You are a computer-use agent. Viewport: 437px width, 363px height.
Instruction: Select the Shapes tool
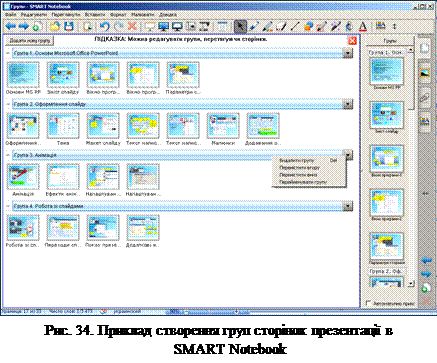click(308, 26)
